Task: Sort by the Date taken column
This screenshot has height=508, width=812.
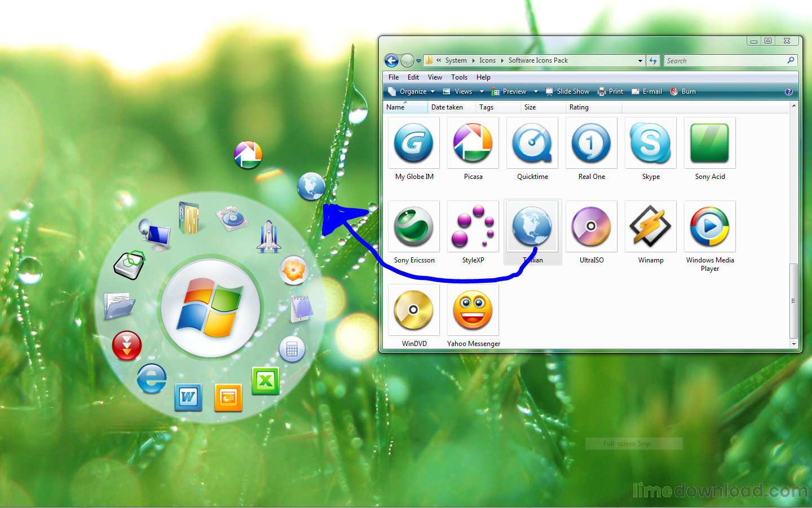Action: point(452,107)
